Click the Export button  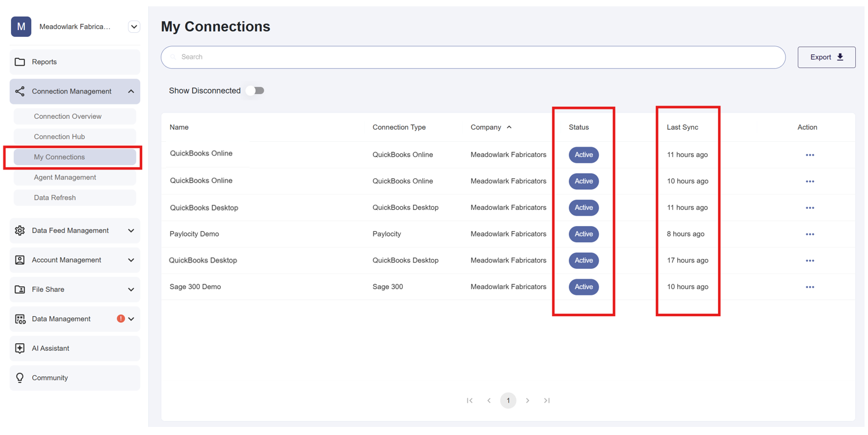(x=826, y=57)
